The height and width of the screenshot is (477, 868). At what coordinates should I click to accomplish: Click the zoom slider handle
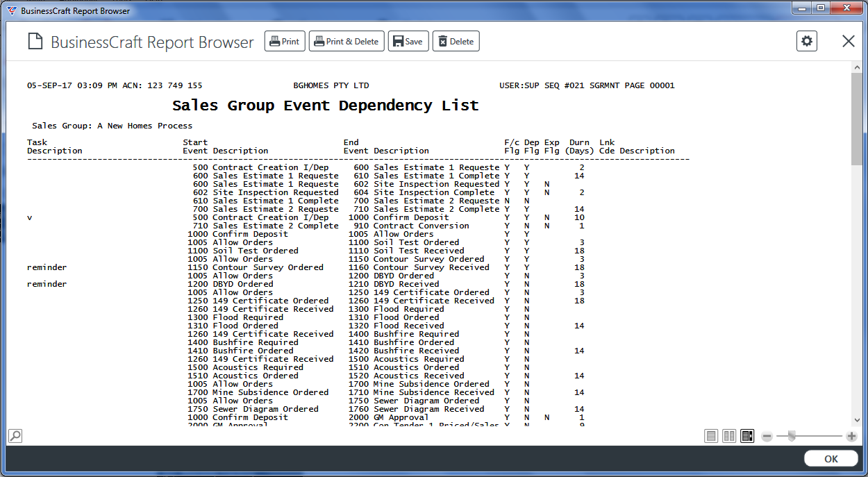791,436
